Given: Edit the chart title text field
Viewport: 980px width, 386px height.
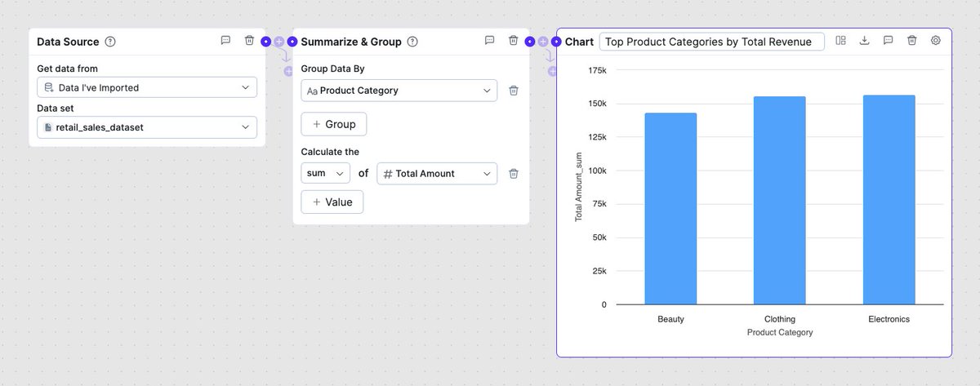Looking at the screenshot, I should click(x=711, y=42).
